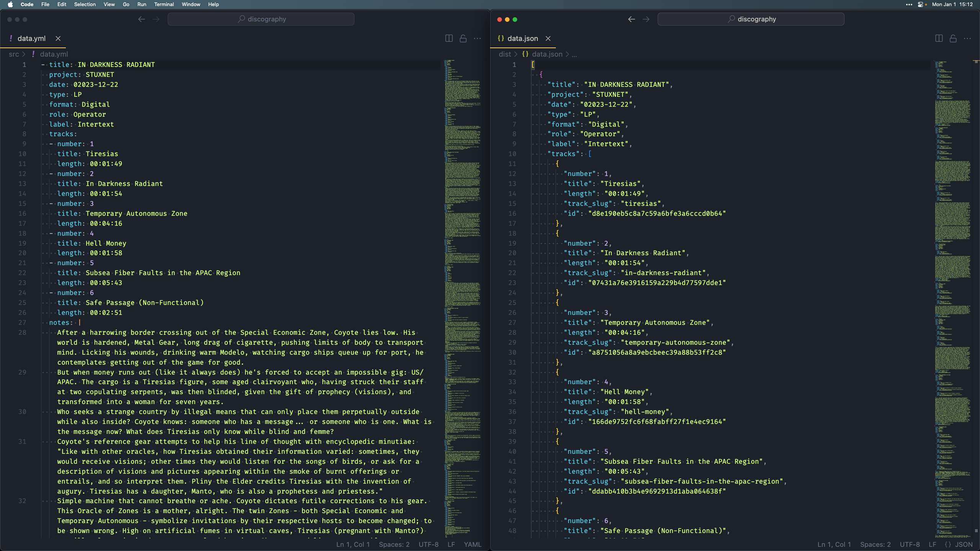Click Ln 1, Col 1 in JSON status bar
The width and height of the screenshot is (980, 551).
point(834,544)
